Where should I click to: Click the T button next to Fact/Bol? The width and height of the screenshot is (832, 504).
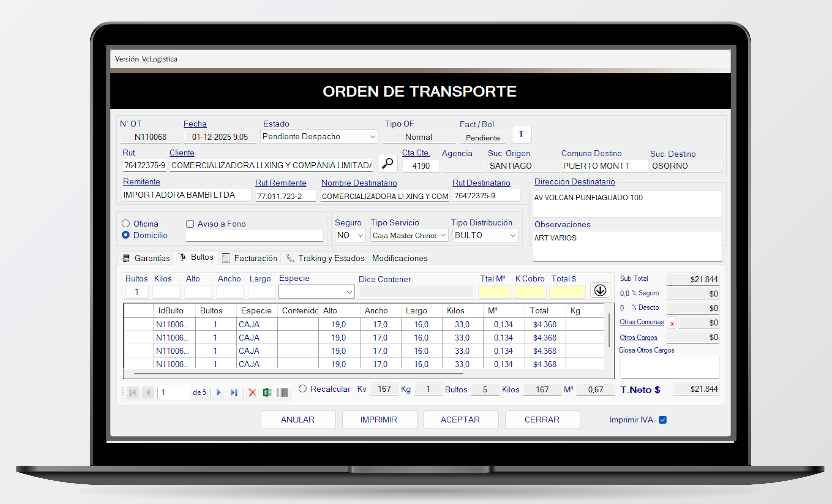tap(521, 134)
